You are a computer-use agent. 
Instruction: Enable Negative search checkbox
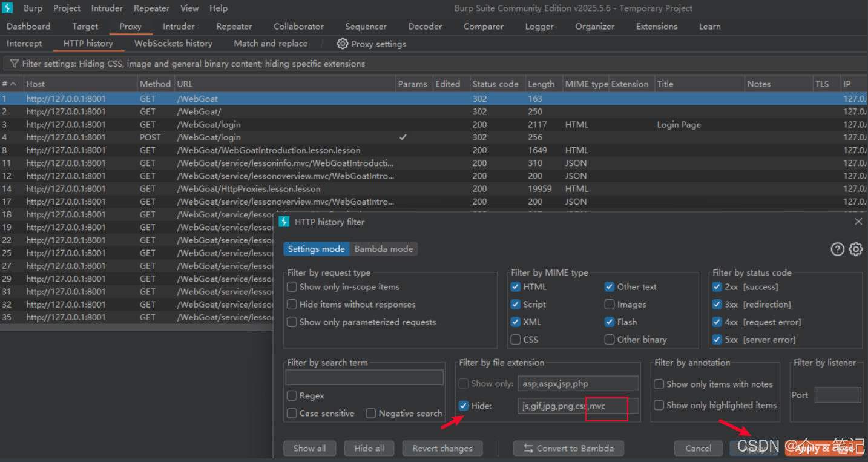click(x=371, y=414)
